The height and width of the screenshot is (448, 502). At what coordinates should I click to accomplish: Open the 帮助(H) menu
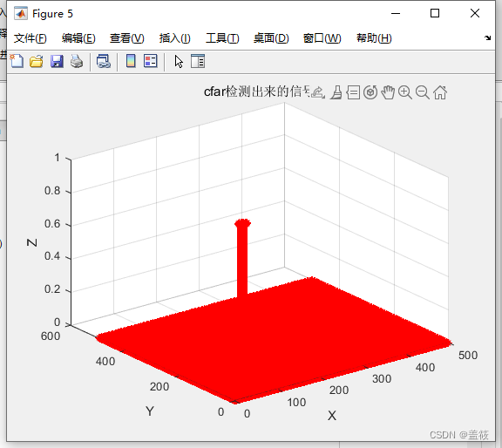click(x=374, y=38)
